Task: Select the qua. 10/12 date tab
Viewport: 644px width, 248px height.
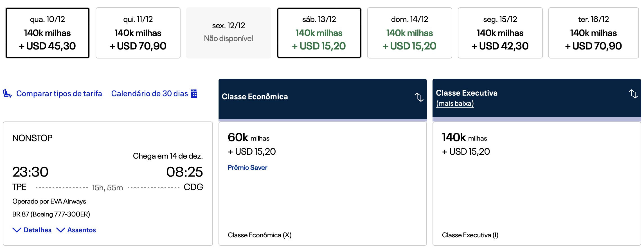Action: [x=48, y=33]
